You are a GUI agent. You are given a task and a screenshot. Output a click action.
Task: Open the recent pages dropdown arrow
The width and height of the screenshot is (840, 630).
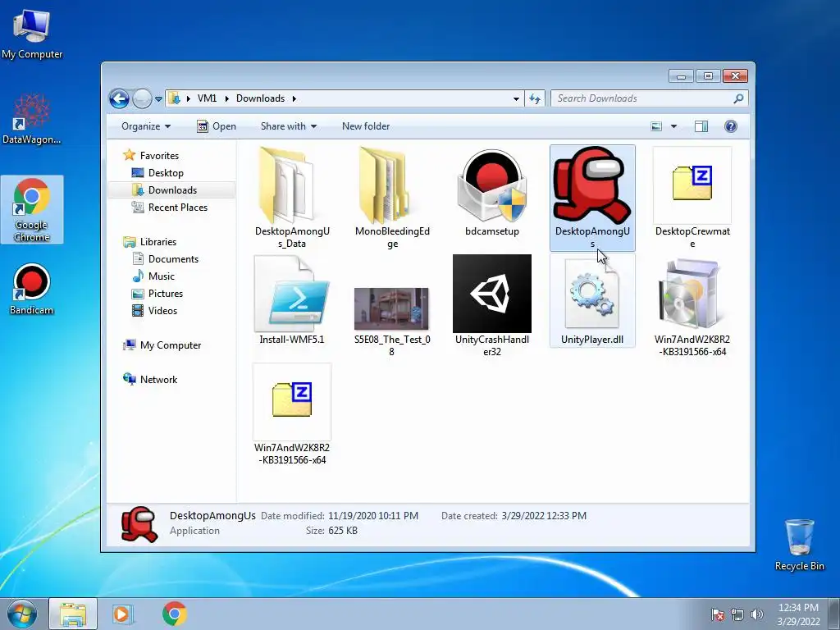coord(158,99)
